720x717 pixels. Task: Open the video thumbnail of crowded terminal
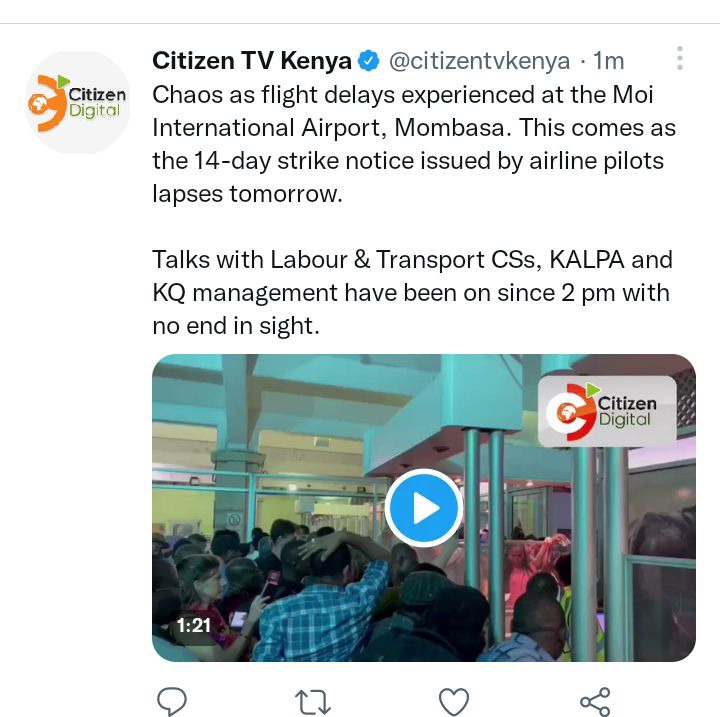(423, 508)
